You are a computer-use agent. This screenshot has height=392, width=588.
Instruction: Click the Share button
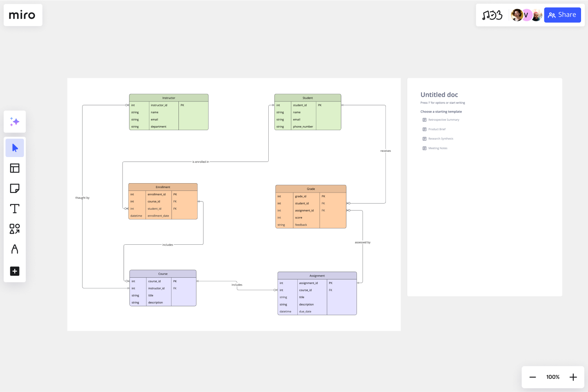coord(562,15)
